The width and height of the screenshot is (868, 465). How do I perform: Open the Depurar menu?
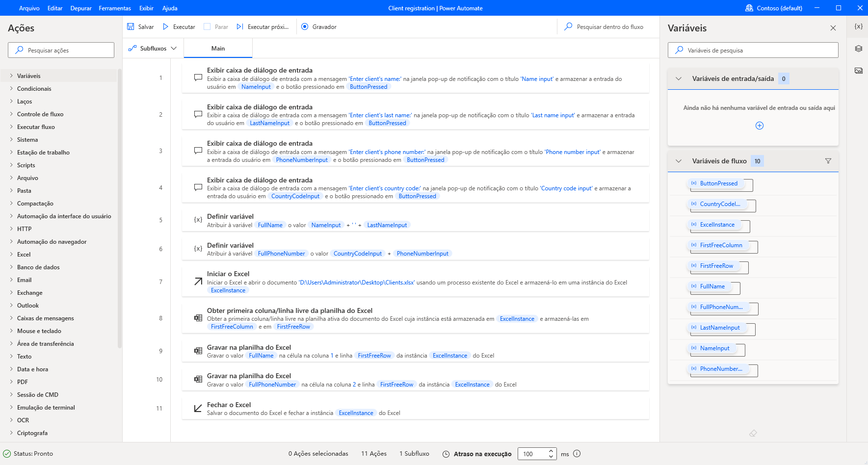click(81, 8)
